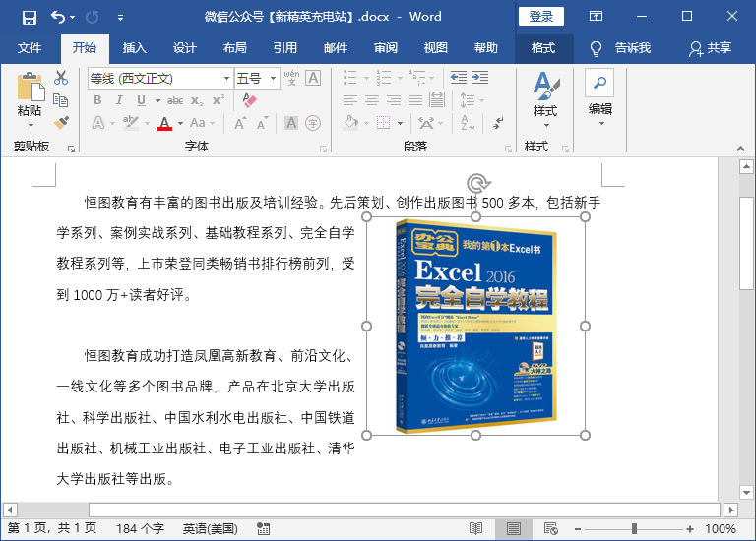The width and height of the screenshot is (756, 541).
Task: Toggle the show paragraph marks icon
Action: click(x=498, y=123)
